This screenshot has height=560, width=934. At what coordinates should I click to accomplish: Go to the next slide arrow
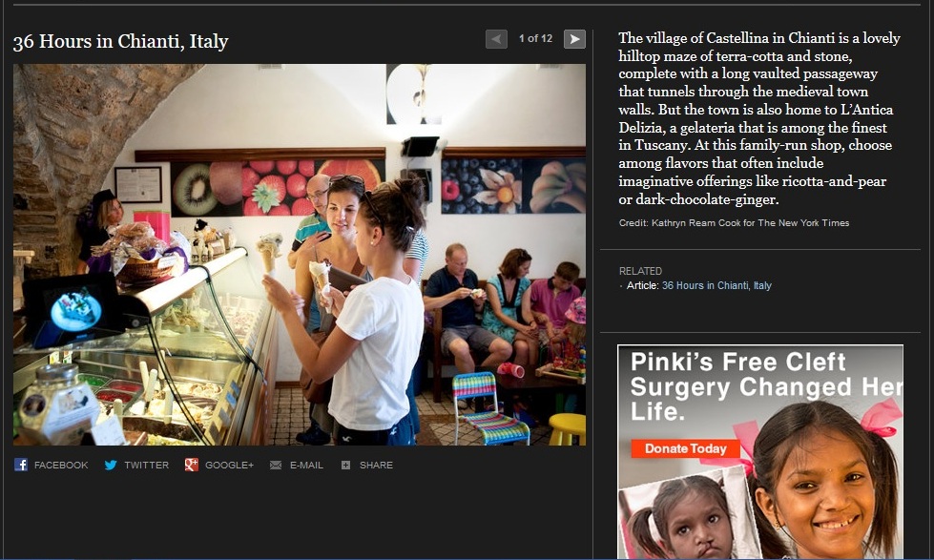[574, 39]
